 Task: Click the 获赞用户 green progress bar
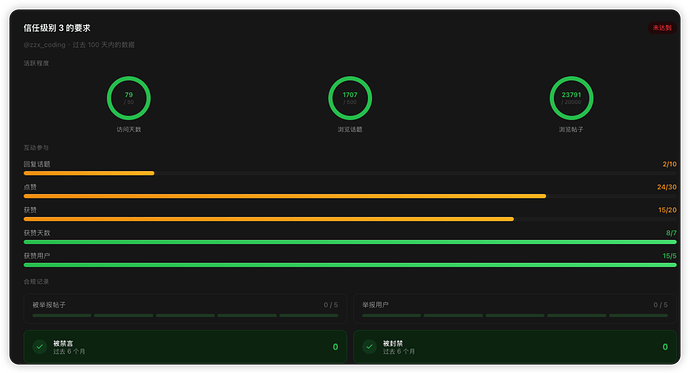350,265
